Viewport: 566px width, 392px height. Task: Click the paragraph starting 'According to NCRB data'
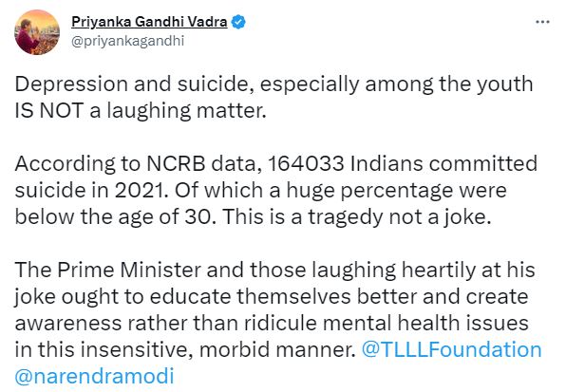pyautogui.click(x=276, y=190)
